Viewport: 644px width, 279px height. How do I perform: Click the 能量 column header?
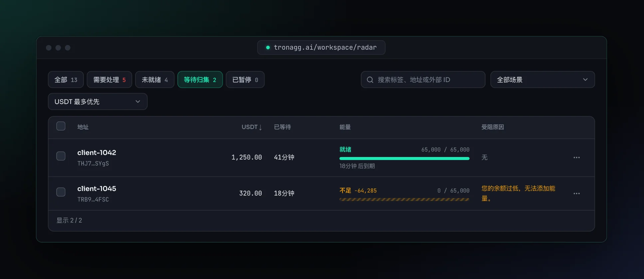click(x=345, y=127)
